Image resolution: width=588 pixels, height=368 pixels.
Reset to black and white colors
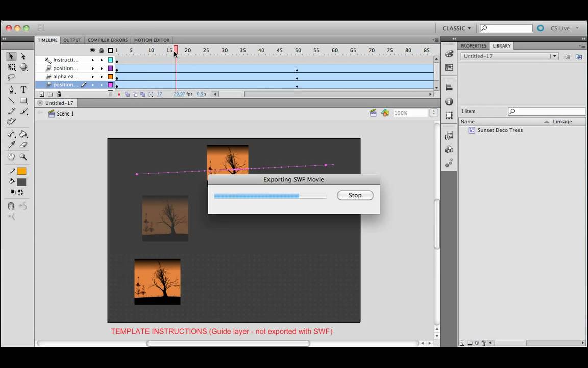tap(13, 192)
